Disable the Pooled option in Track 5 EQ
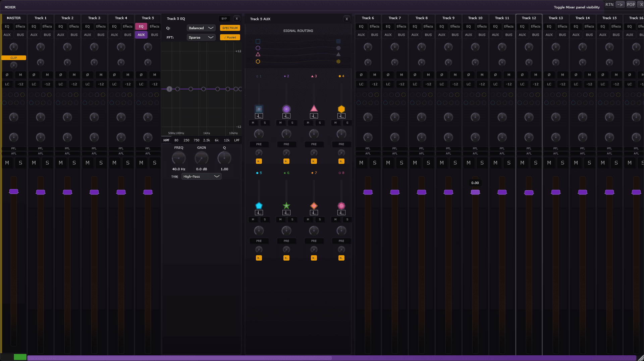Viewport: 644px width, 361px height. tap(230, 37)
